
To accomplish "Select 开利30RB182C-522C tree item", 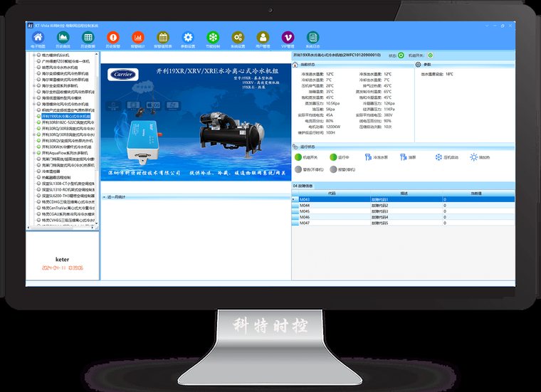I will point(68,122).
